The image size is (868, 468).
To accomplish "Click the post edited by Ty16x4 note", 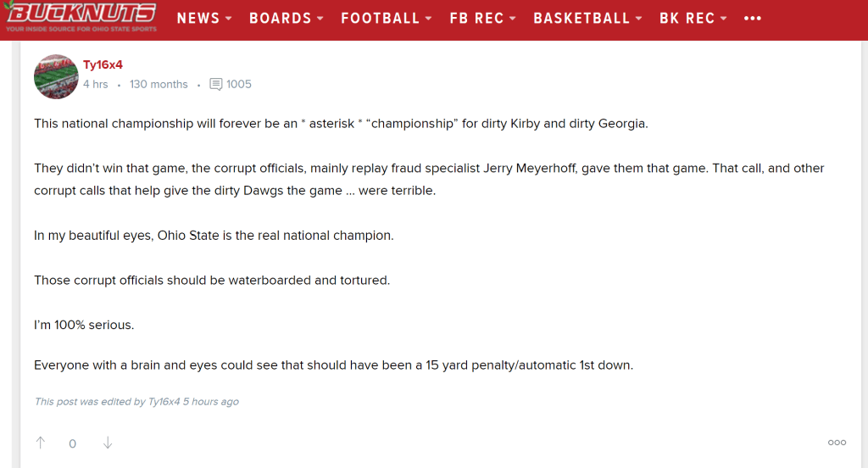I will [x=136, y=402].
